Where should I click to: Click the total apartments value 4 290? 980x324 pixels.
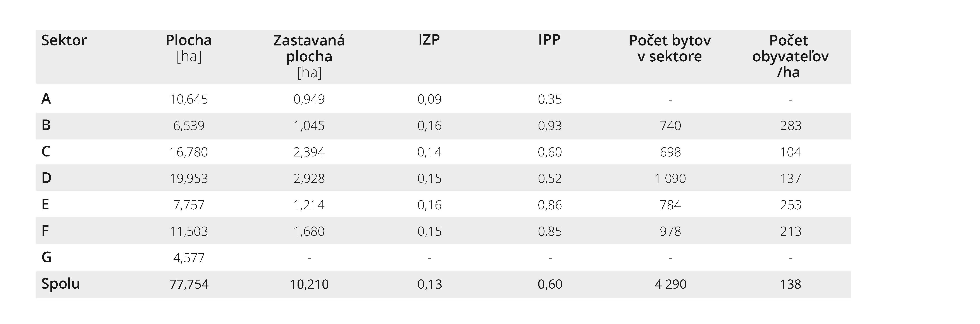pos(670,284)
